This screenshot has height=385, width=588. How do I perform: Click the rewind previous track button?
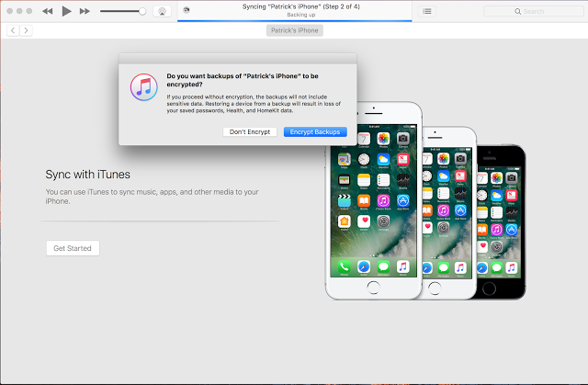47,11
